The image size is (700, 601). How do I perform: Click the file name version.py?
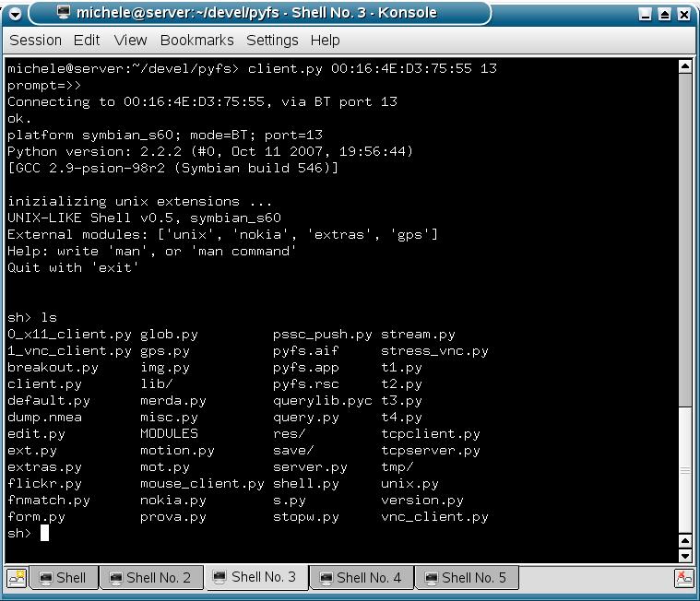coord(422,501)
